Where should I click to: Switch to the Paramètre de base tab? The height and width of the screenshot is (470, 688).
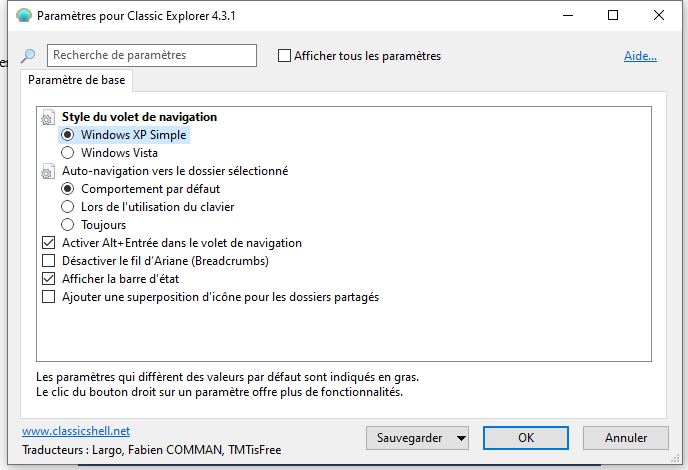point(76,80)
